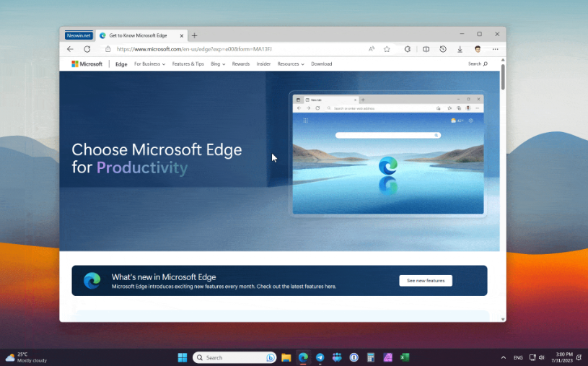The width and height of the screenshot is (588, 366).
Task: Open 1Password from the taskbar
Action: click(x=354, y=357)
